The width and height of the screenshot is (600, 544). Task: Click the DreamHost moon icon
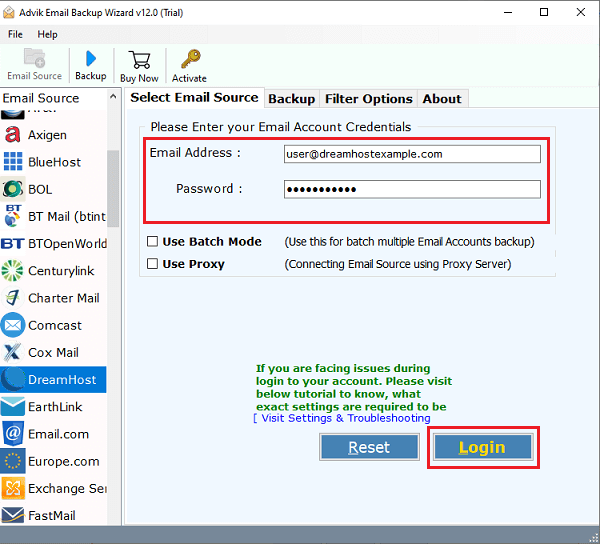(x=13, y=379)
